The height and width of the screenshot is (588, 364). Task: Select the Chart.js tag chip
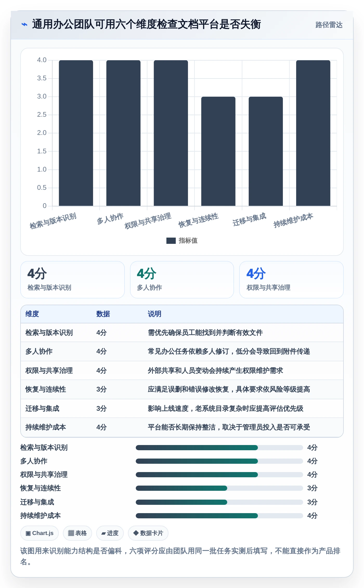pyautogui.click(x=40, y=533)
